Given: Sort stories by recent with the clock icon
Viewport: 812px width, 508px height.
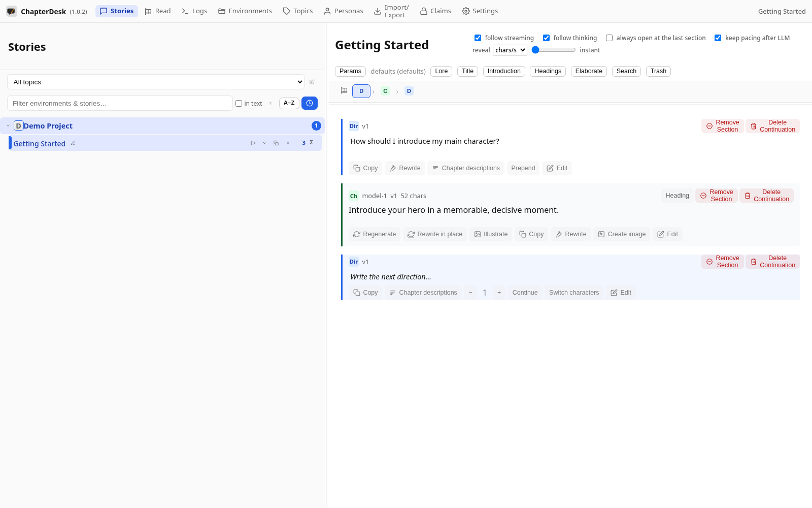Looking at the screenshot, I should [310, 103].
